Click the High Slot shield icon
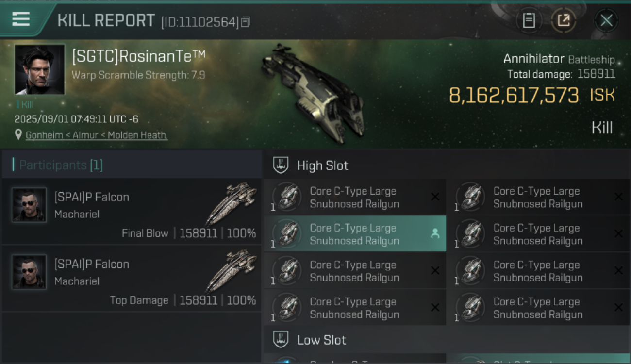This screenshot has height=364, width=631. click(x=280, y=165)
